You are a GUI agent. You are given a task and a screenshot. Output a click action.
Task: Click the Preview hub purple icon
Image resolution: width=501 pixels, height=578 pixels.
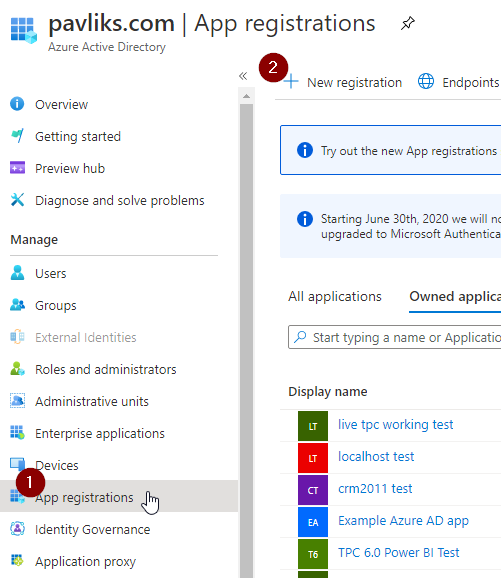tap(17, 168)
